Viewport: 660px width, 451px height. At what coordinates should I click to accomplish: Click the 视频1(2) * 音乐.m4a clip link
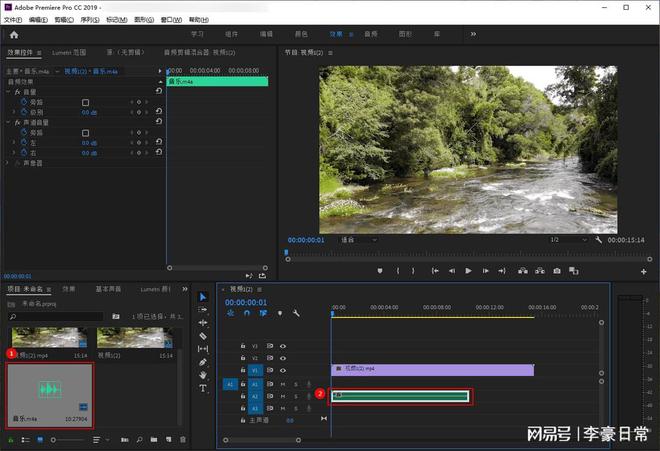pyautogui.click(x=91, y=71)
